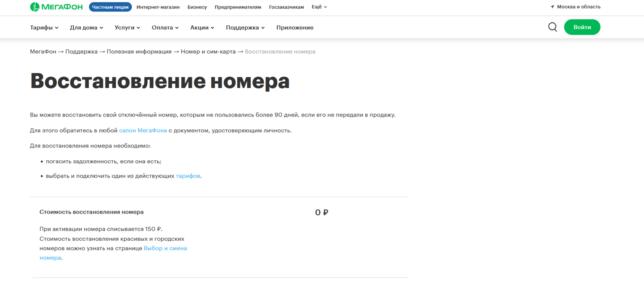Go to the Приложение menu item
644x288 pixels.
point(295,28)
